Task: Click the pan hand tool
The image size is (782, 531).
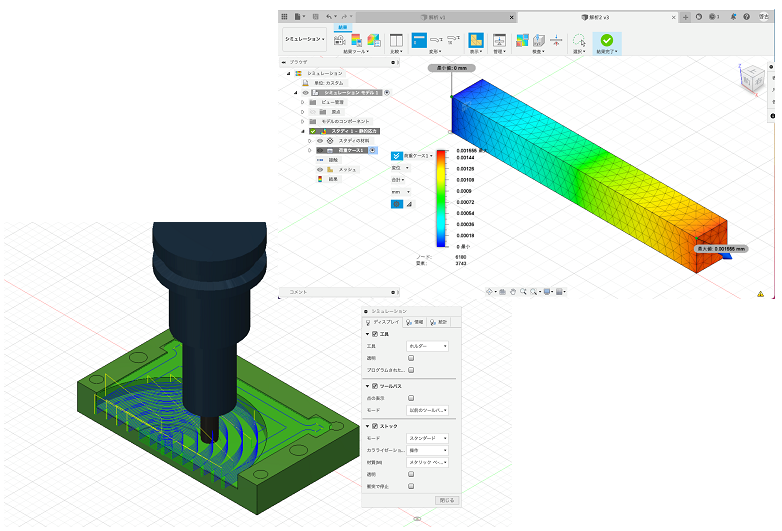Action: tap(513, 292)
